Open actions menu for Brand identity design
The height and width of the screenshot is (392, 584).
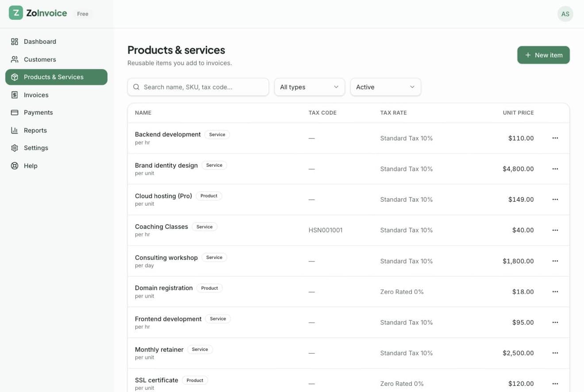pos(555,169)
